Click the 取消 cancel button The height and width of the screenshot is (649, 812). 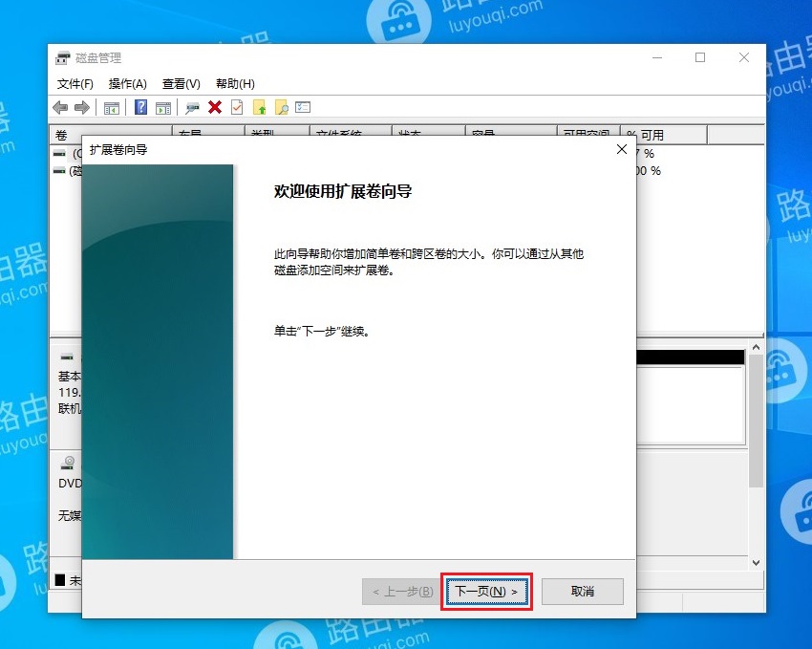click(x=583, y=592)
